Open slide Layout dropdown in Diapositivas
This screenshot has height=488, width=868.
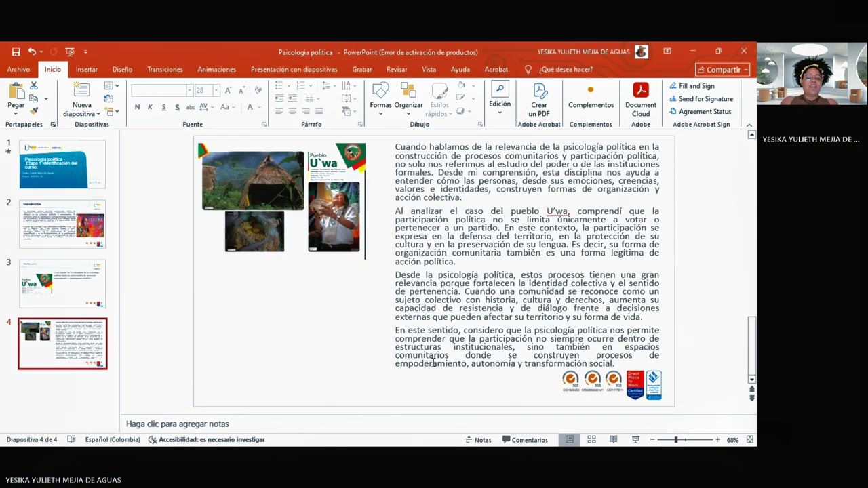coord(111,86)
